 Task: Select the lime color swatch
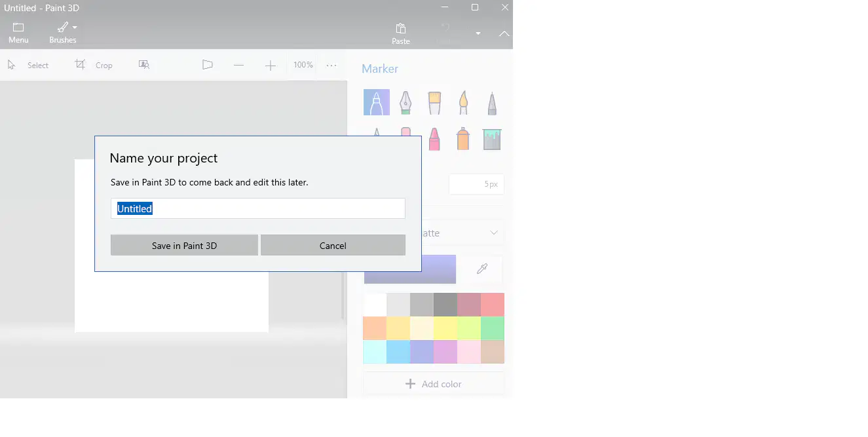pyautogui.click(x=469, y=328)
